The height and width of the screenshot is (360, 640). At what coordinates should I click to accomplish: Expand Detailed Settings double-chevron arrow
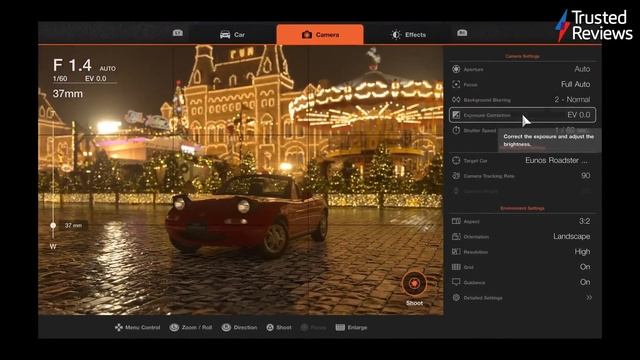coord(589,298)
